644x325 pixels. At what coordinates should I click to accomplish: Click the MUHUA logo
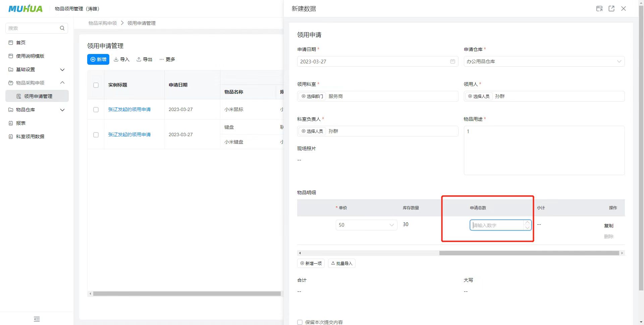pyautogui.click(x=25, y=8)
